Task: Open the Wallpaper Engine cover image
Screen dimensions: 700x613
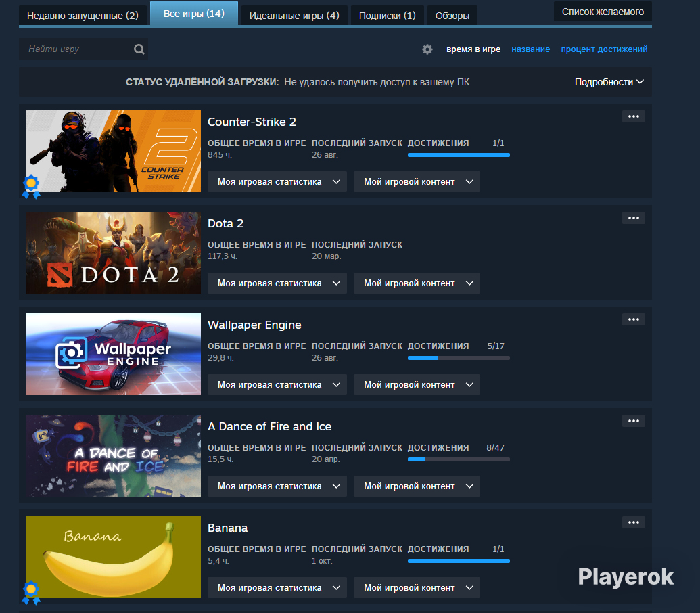Action: coord(113,354)
